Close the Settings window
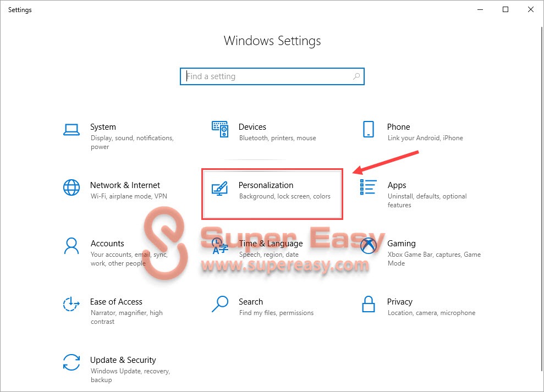This screenshot has height=392, width=544. 531,10
